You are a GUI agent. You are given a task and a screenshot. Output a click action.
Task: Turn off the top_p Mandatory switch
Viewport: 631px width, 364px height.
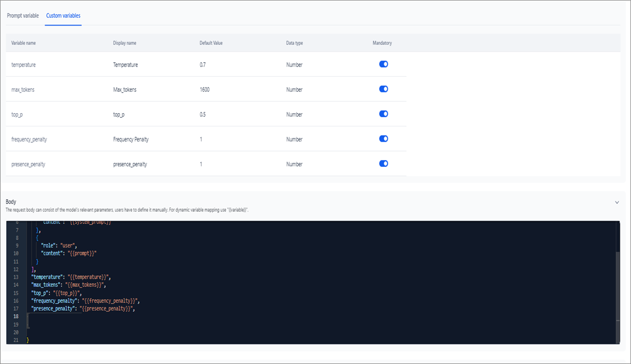[x=383, y=114]
